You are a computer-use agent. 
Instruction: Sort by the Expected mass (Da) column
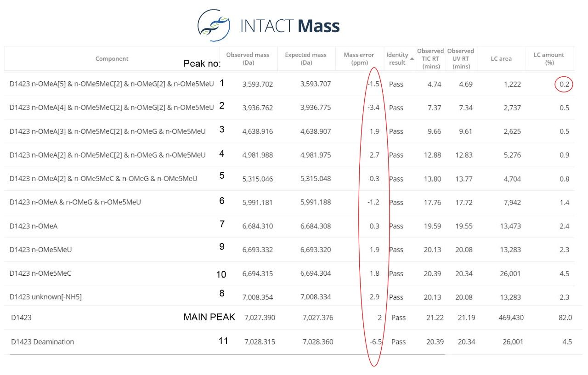coord(305,58)
